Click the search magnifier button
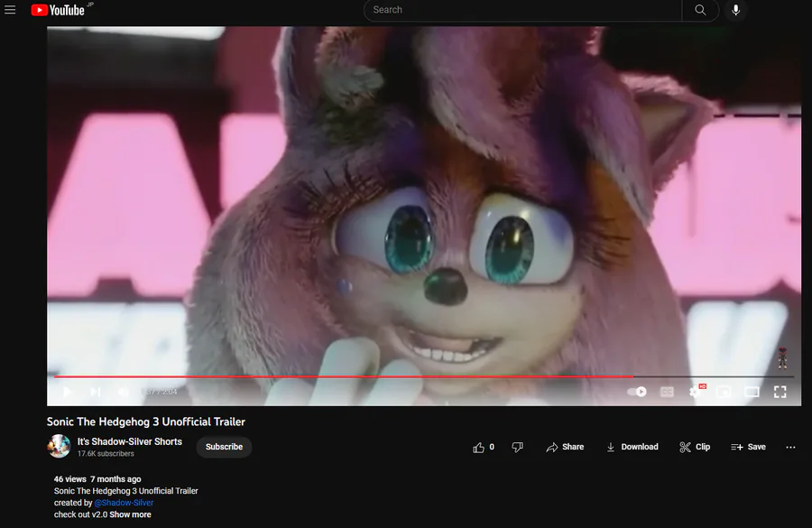 tap(700, 10)
